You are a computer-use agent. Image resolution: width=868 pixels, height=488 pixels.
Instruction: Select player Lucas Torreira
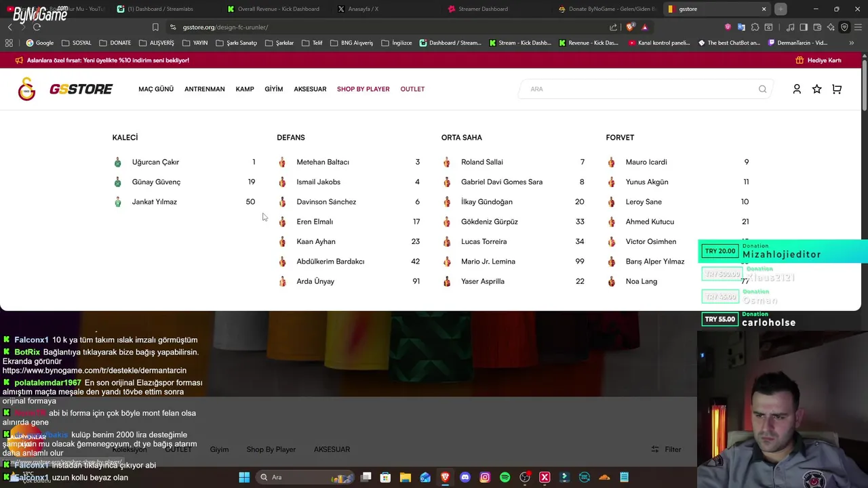(x=484, y=241)
